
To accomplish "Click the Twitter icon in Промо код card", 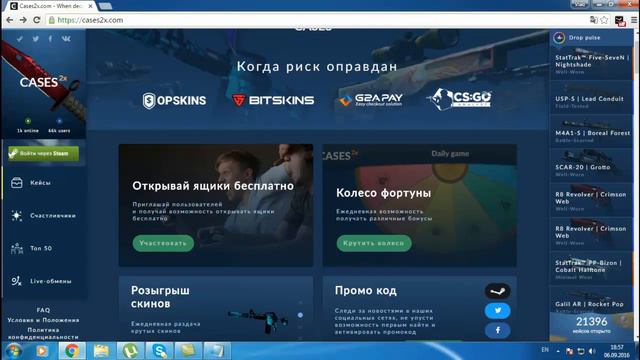I will coord(498,311).
